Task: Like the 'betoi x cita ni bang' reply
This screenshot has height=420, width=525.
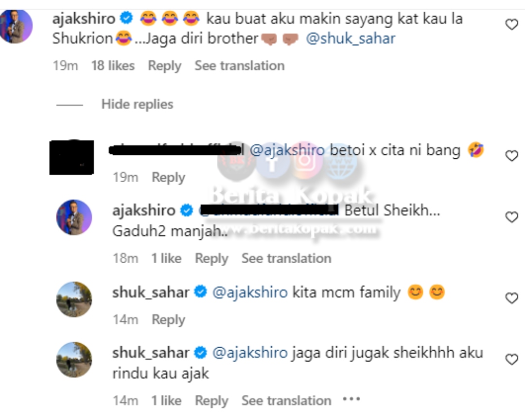Action: [x=511, y=156]
